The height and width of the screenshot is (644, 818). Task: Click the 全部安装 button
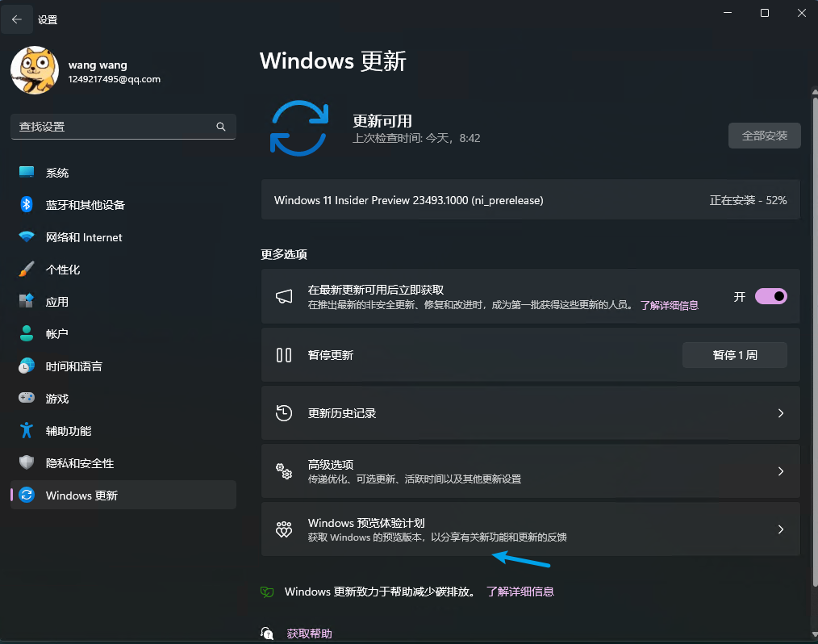tap(764, 136)
